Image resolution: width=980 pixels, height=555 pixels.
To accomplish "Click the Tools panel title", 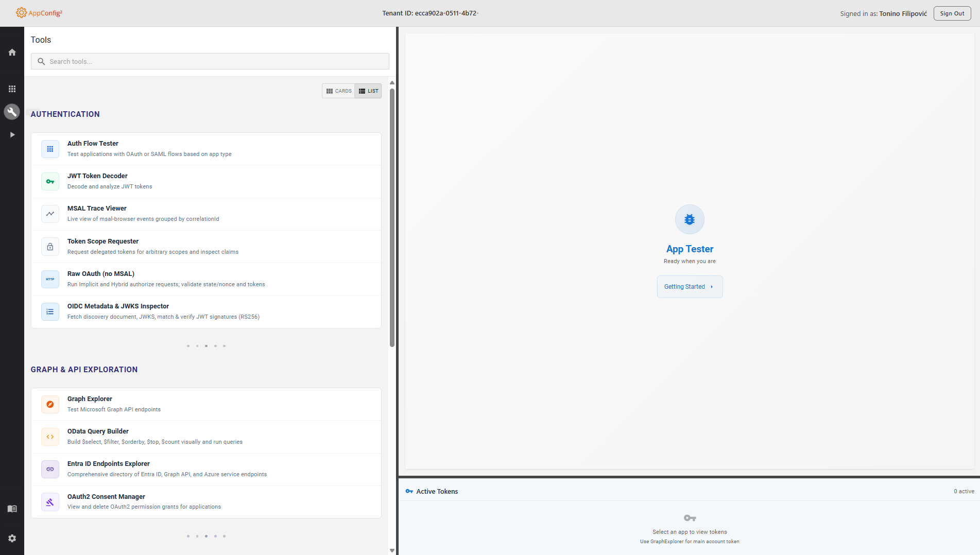I will point(41,40).
